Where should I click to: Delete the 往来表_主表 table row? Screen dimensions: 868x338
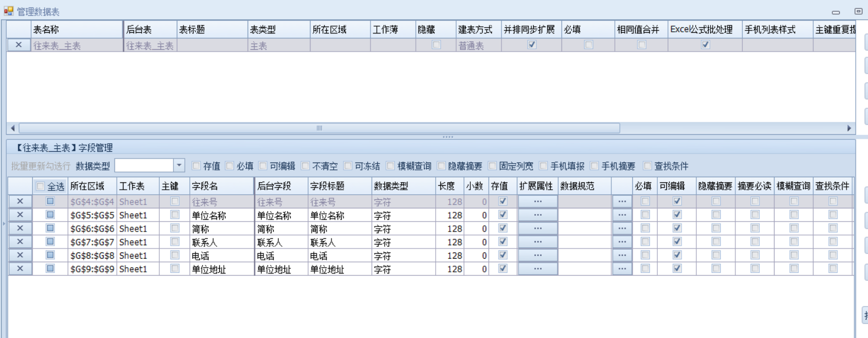[19, 45]
